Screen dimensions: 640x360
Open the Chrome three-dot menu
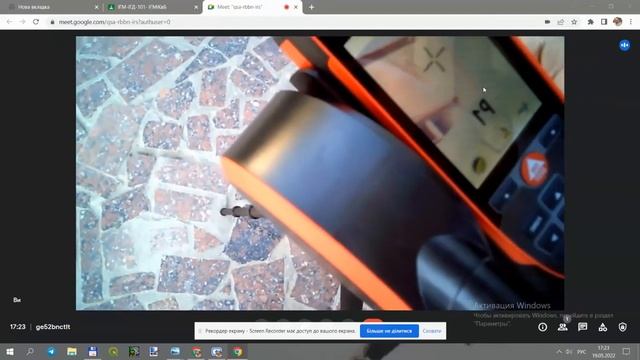click(631, 22)
